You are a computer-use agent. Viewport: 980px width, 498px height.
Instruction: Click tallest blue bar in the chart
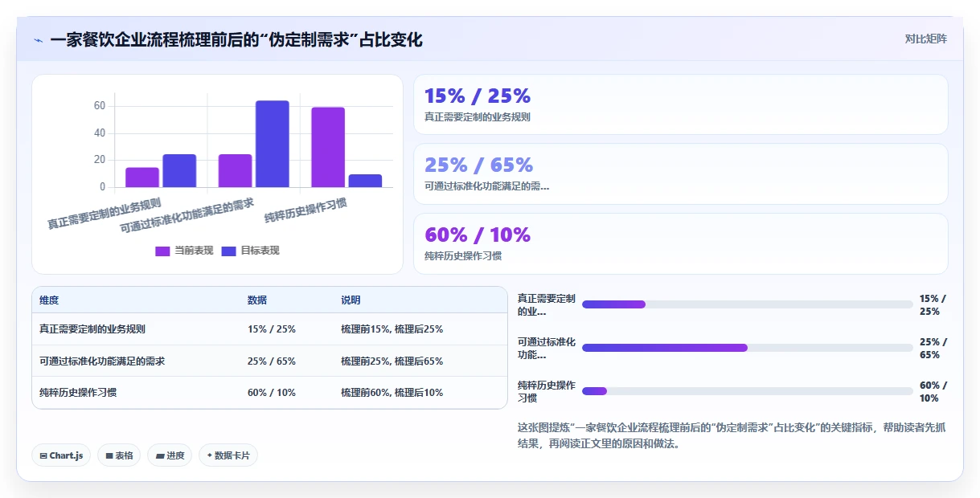click(272, 144)
